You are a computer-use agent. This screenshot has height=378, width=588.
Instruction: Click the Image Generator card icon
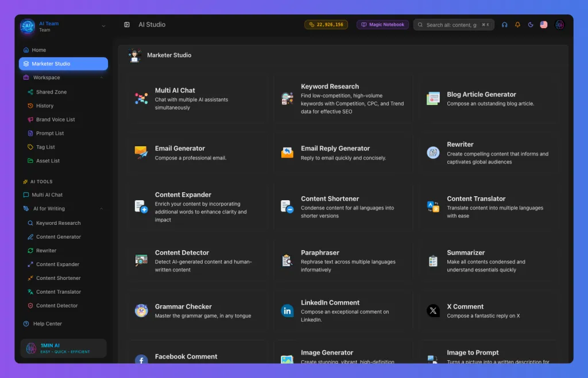click(x=287, y=359)
